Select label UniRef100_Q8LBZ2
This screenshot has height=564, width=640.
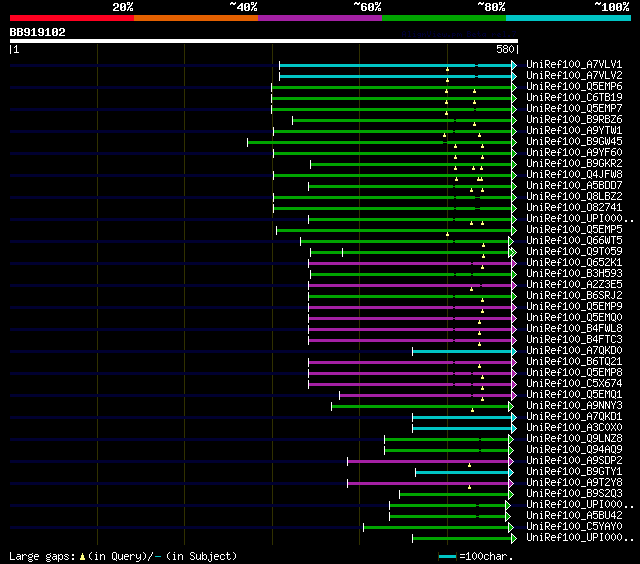point(574,197)
